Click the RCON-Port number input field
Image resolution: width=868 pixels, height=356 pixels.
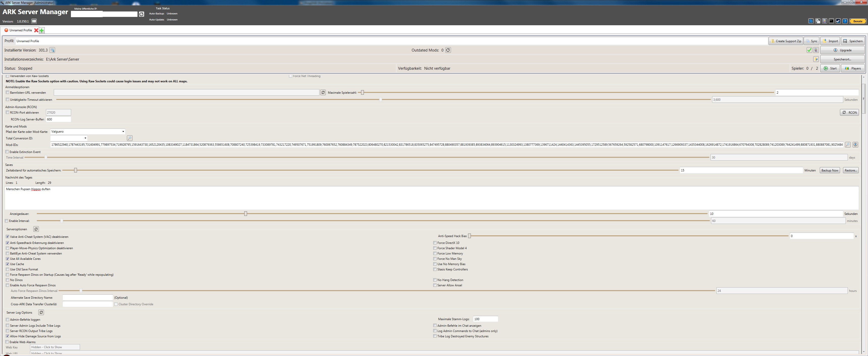[x=58, y=112]
